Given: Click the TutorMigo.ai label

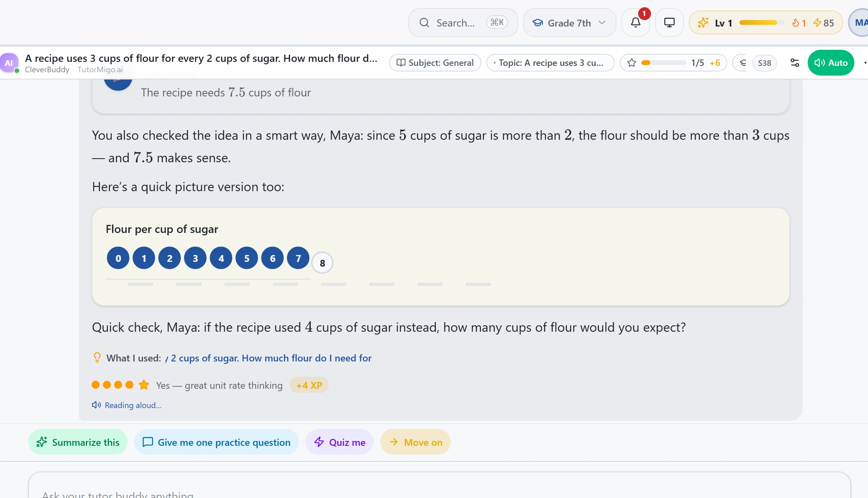Looking at the screenshot, I should (100, 69).
